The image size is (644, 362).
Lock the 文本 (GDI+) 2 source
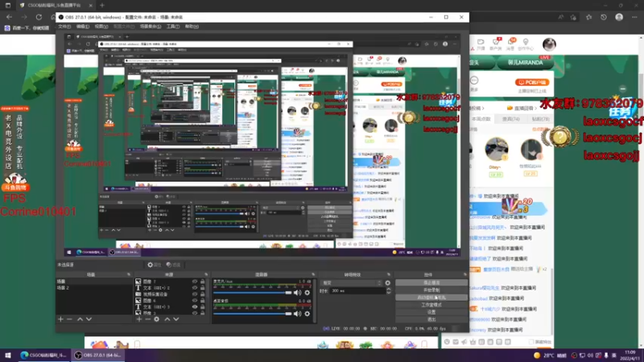click(x=203, y=288)
